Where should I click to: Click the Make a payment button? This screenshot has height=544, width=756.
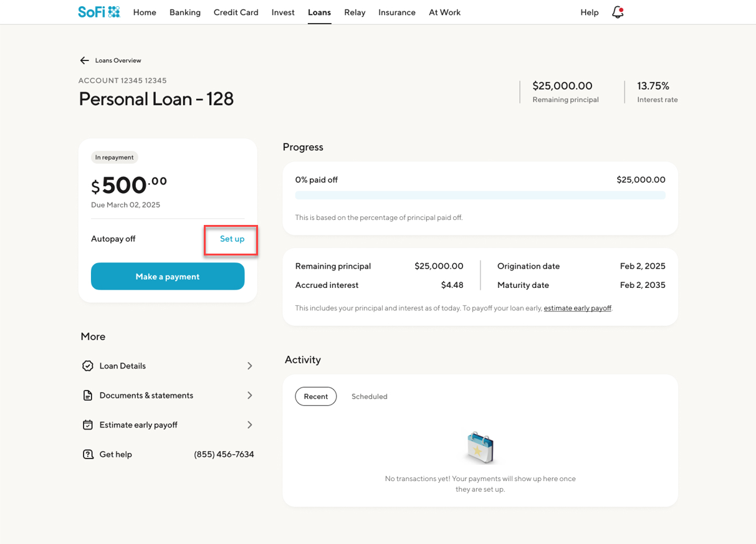tap(168, 276)
